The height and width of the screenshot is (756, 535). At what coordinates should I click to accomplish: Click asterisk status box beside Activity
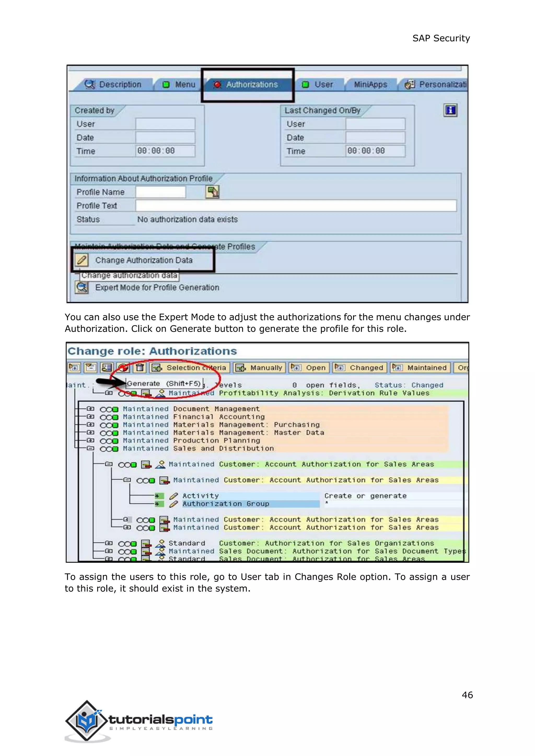(x=159, y=496)
